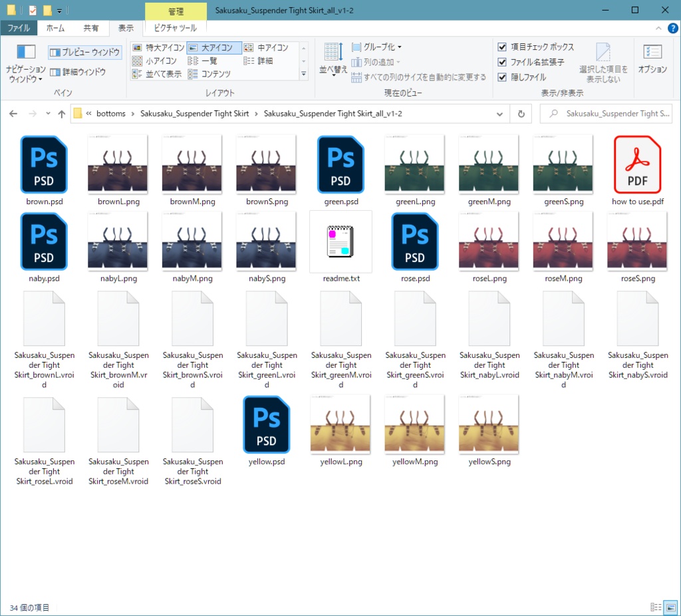Go back with the left arrow icon
This screenshot has height=616, width=681.
[13, 114]
